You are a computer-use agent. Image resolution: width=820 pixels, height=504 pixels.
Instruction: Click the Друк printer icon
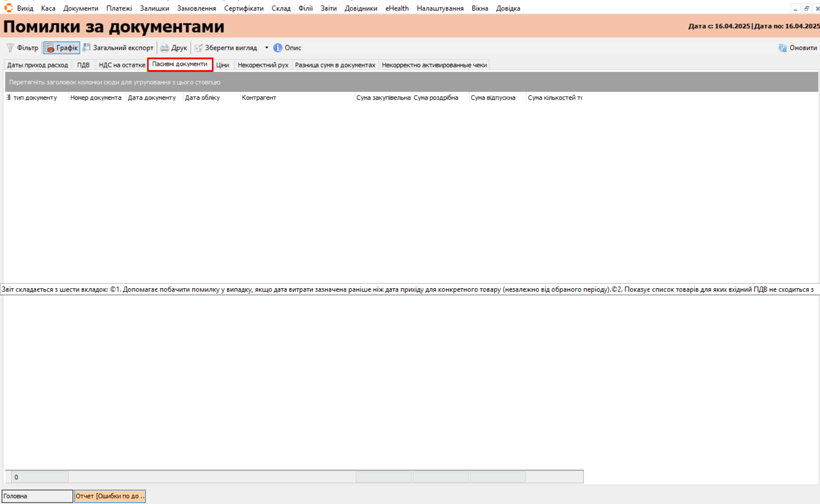(x=165, y=48)
